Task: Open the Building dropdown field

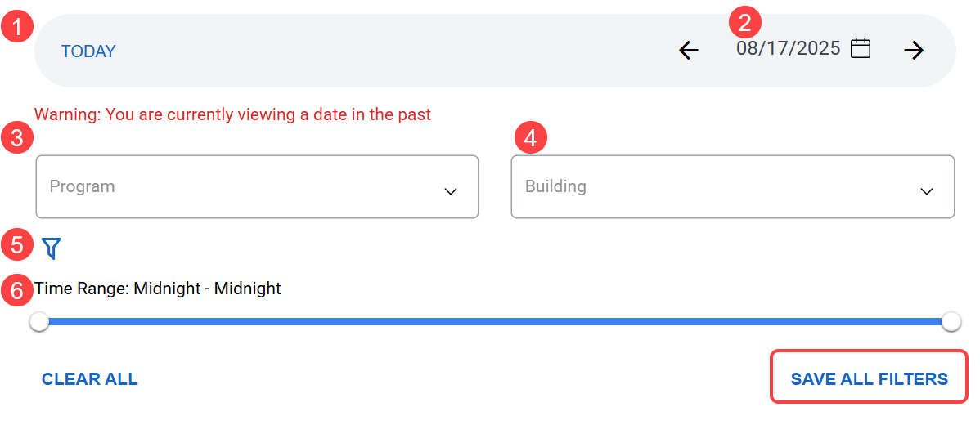Action: point(720,187)
